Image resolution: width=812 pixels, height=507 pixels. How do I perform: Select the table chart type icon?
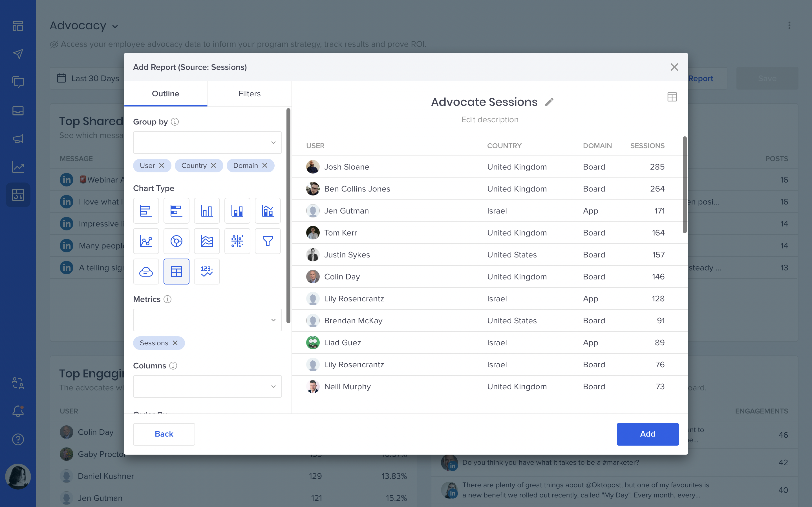coord(176,271)
